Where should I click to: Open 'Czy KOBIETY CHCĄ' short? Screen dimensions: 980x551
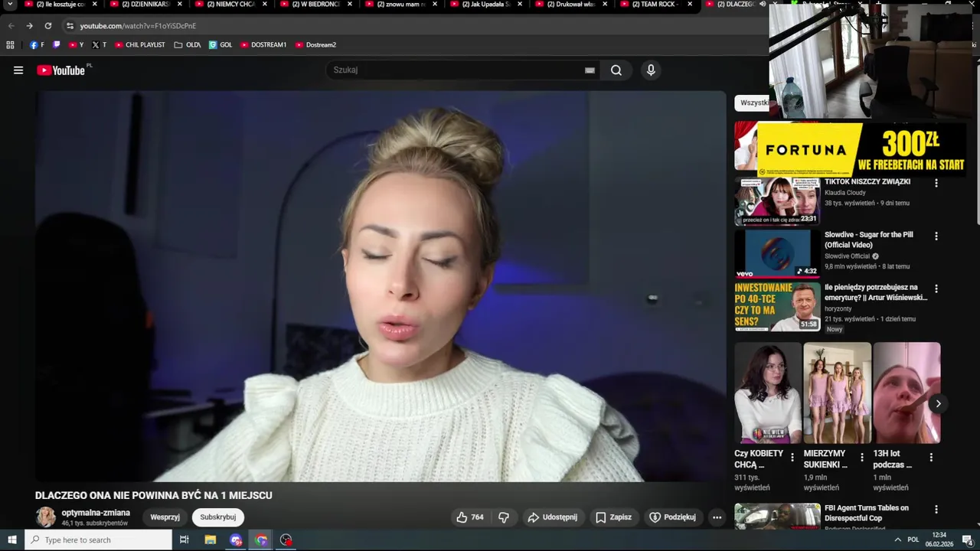click(768, 393)
